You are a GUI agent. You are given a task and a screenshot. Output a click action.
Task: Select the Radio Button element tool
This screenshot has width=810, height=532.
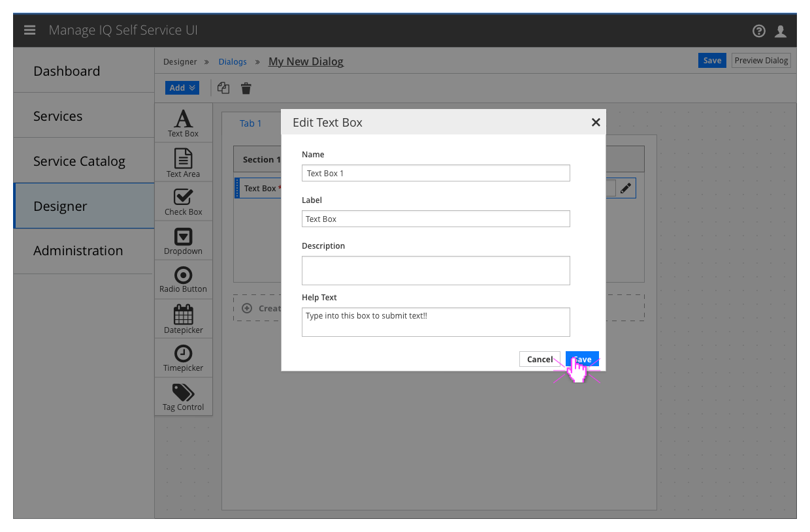(x=183, y=279)
